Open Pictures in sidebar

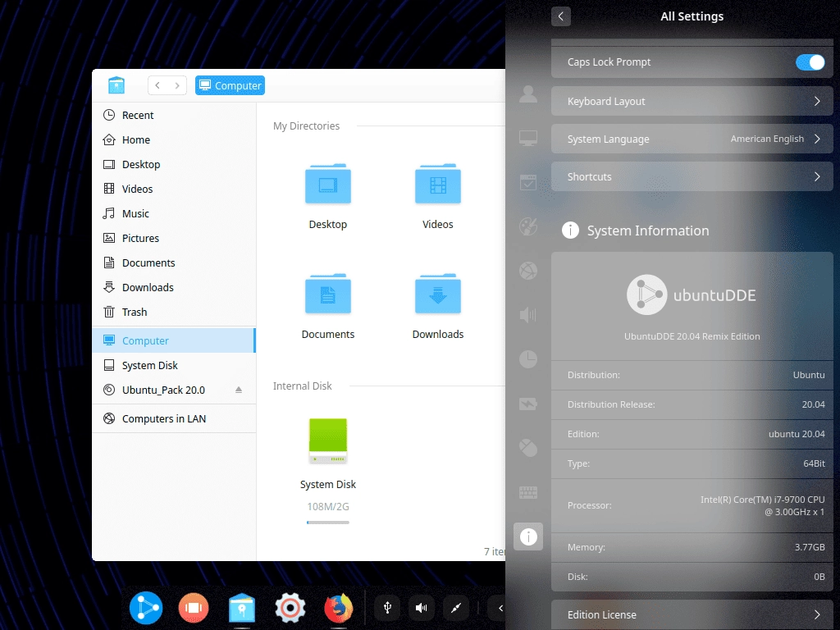[174, 239]
